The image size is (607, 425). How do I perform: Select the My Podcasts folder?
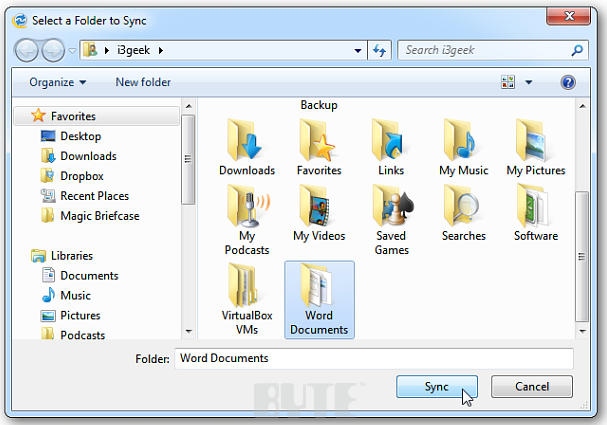246,207
